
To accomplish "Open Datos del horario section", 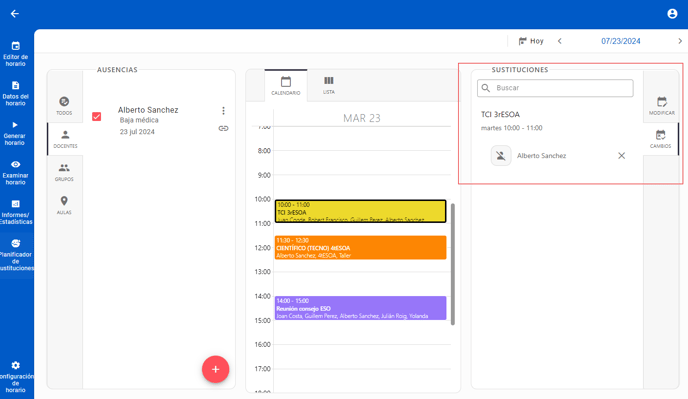I will pos(15,93).
